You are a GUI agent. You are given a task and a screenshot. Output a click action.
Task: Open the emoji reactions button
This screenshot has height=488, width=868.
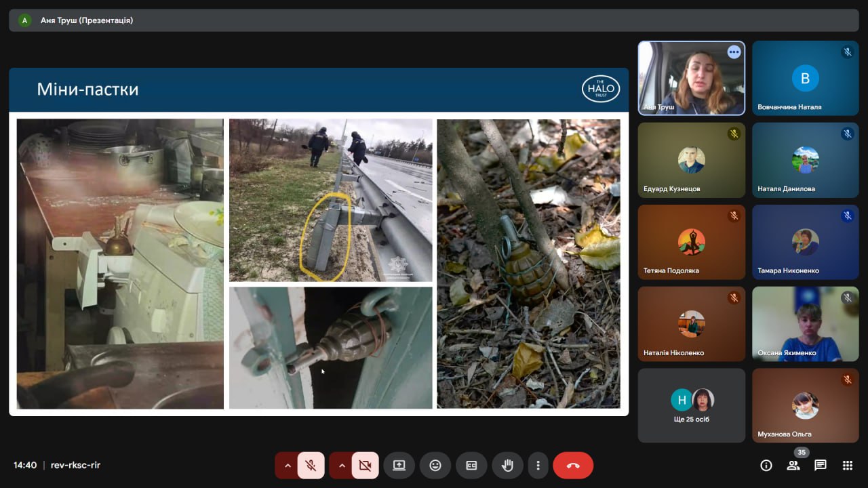click(x=435, y=466)
